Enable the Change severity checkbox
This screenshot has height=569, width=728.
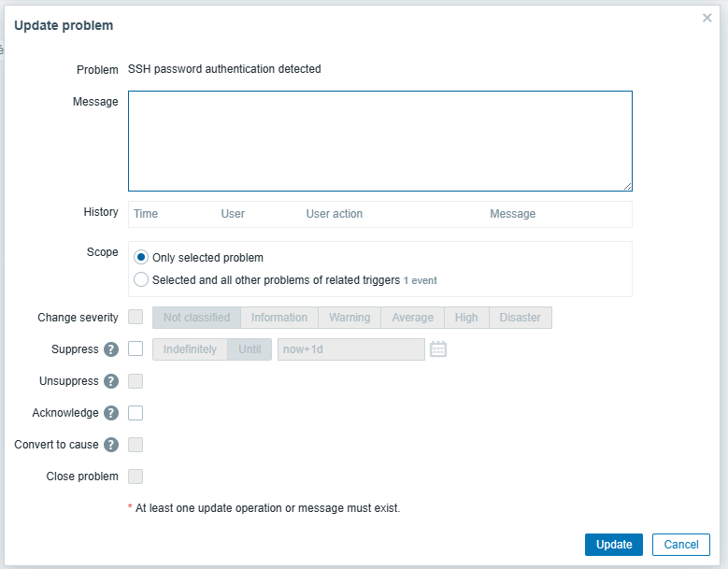coord(136,318)
